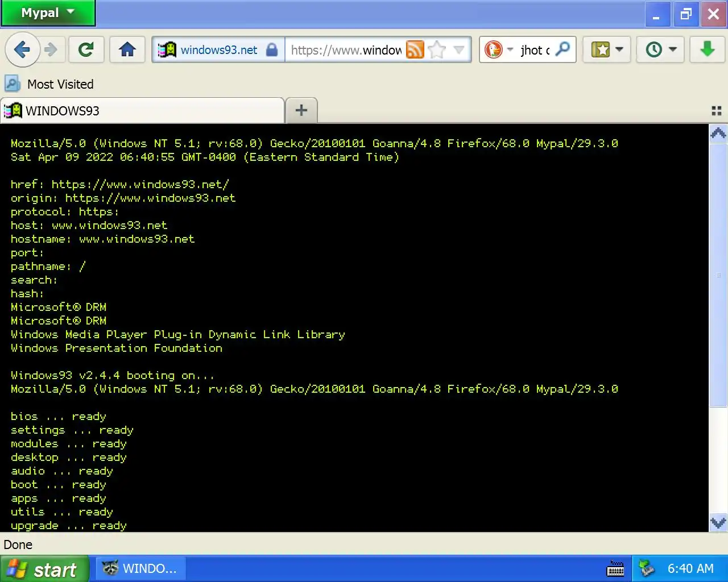The height and width of the screenshot is (582, 728).
Task: Click the padlock security icon
Action: point(272,50)
